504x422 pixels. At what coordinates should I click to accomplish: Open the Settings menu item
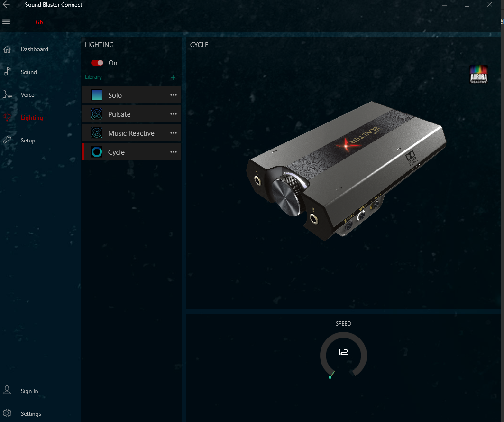31,414
